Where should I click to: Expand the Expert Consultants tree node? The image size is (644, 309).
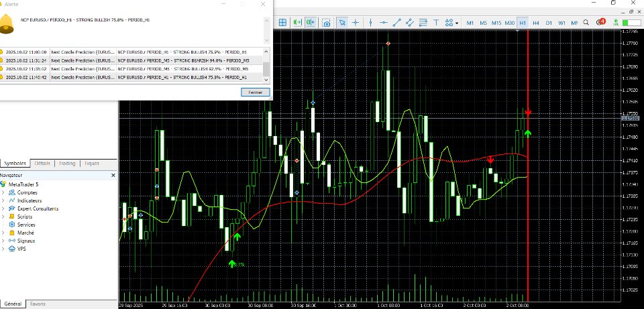[3, 208]
